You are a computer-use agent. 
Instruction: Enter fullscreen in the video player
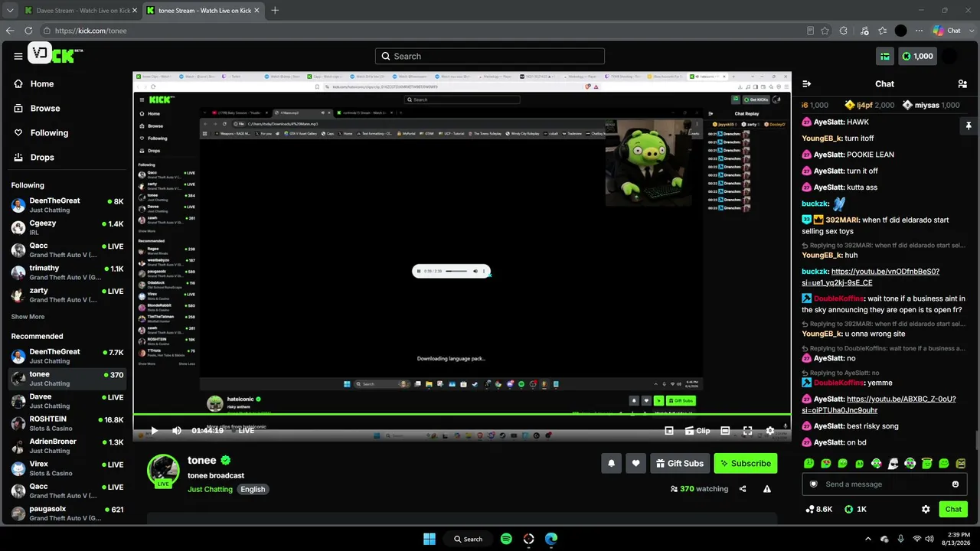(748, 431)
